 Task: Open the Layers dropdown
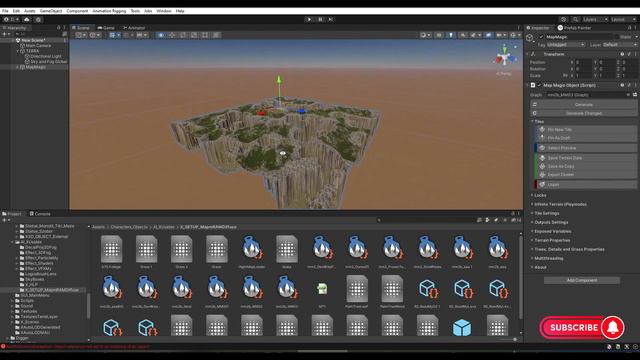595,19
